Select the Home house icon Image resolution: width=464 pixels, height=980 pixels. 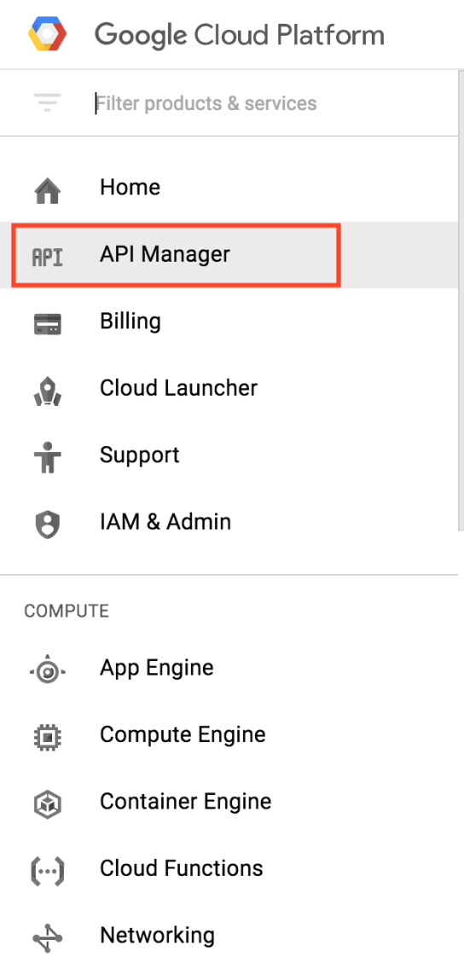pyautogui.click(x=48, y=191)
